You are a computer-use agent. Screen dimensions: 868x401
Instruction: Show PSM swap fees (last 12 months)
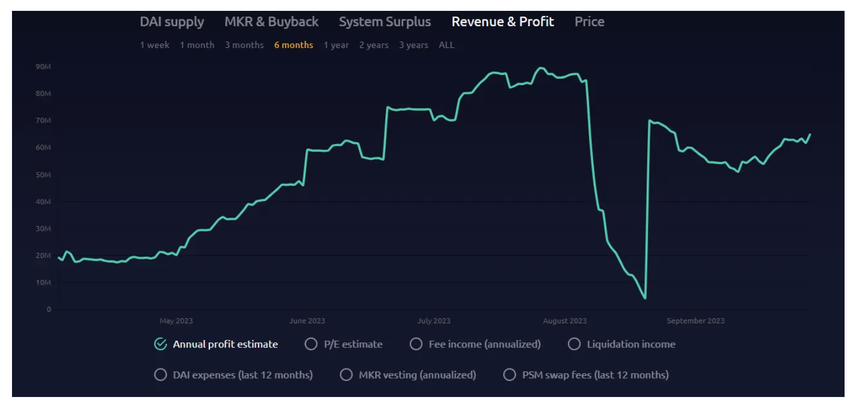tap(509, 375)
